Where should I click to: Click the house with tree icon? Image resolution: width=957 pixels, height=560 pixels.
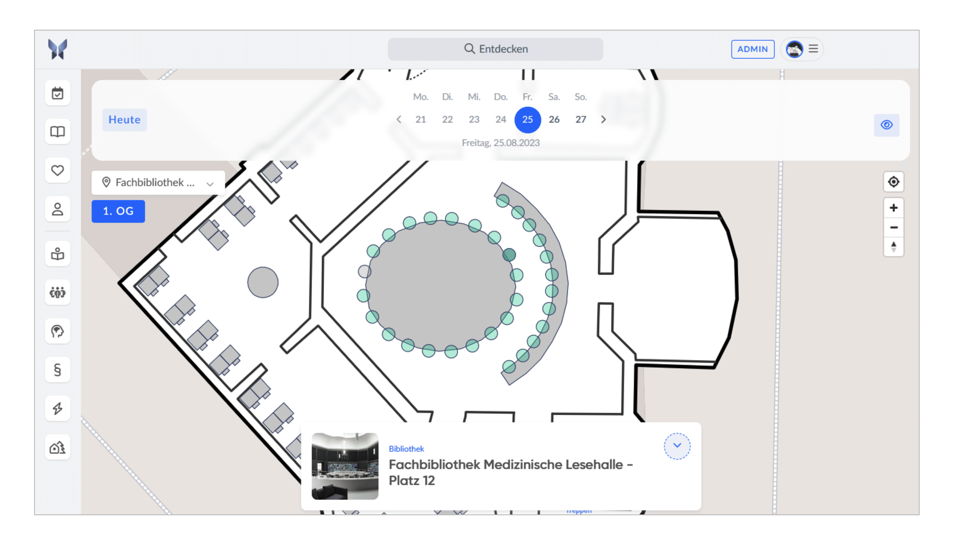pos(57,447)
